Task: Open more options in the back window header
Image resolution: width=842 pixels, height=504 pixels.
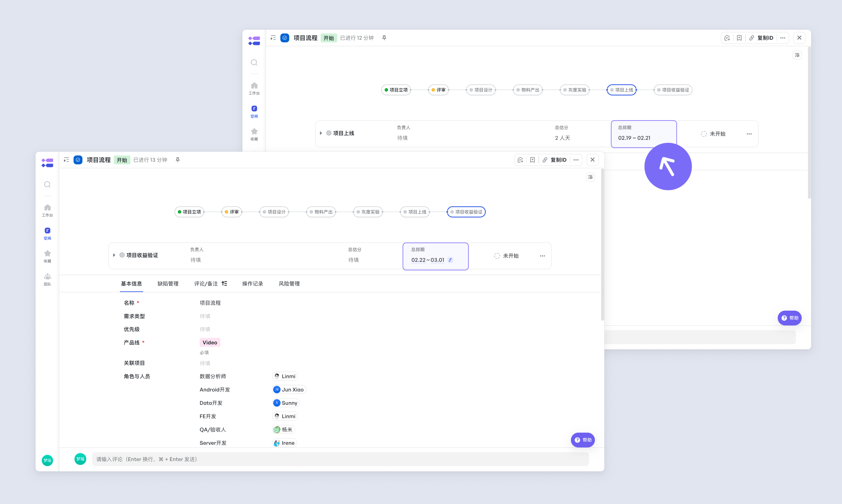Action: coord(783,38)
